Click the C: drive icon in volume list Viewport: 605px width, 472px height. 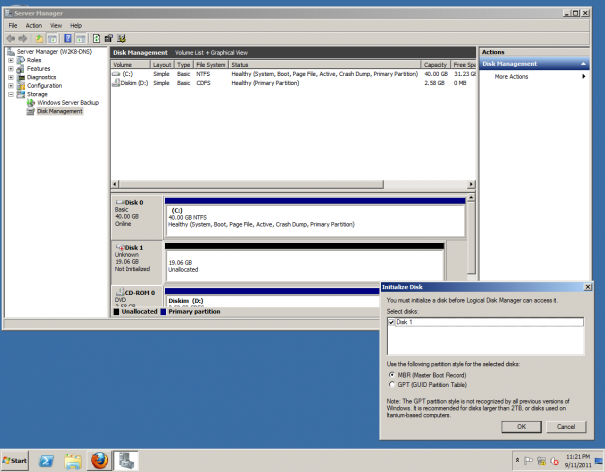116,74
